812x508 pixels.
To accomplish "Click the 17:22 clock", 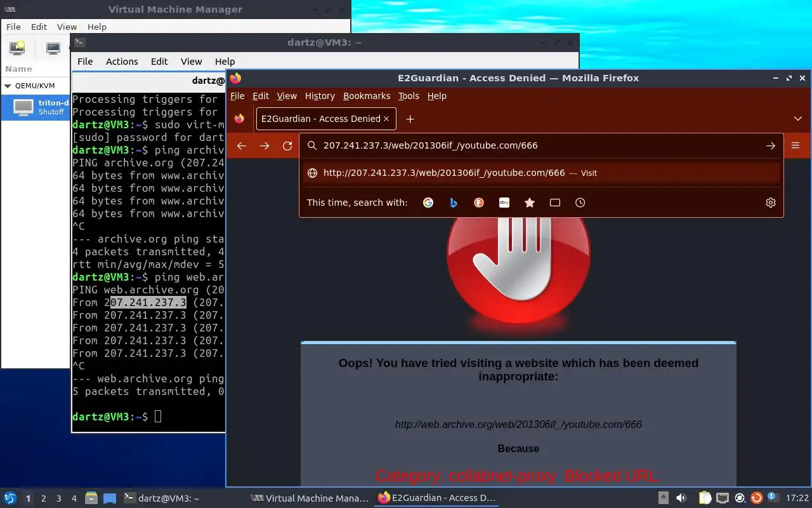I will pyautogui.click(x=797, y=498).
